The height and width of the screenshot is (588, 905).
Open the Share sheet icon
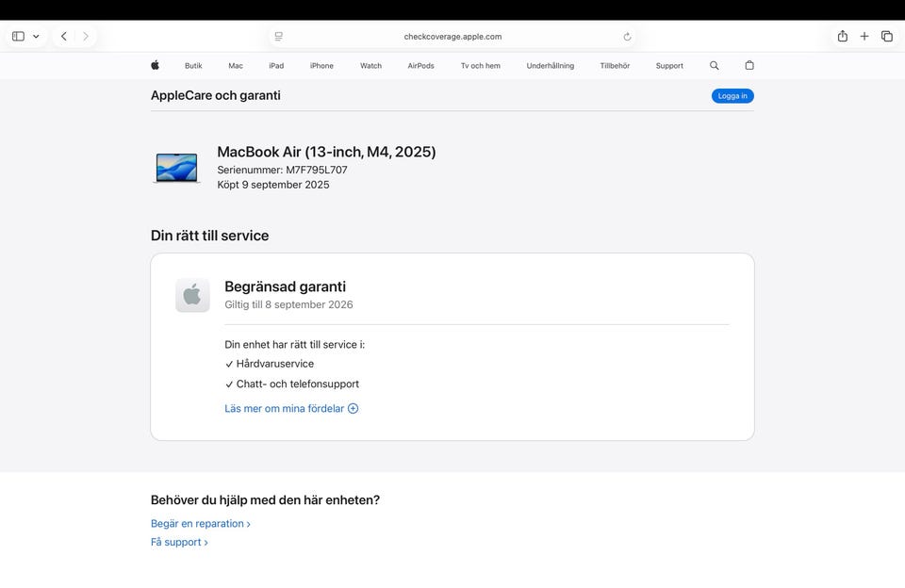point(842,37)
